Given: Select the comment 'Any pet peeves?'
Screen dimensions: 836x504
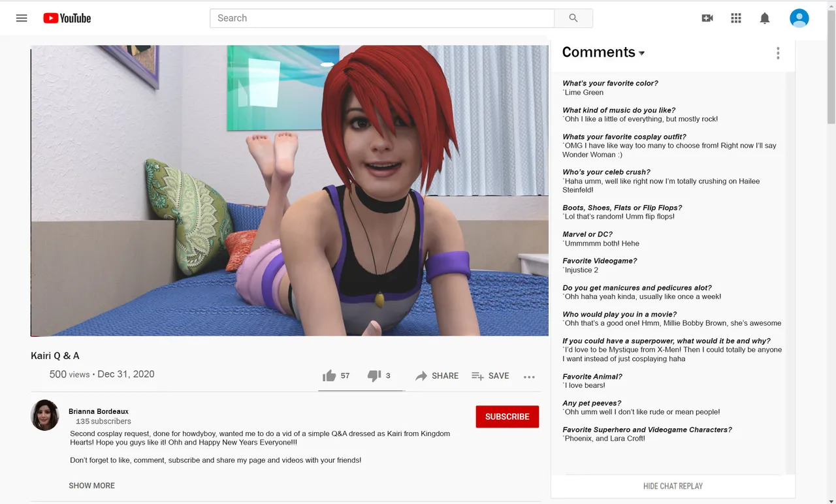Looking at the screenshot, I should click(x=592, y=403).
